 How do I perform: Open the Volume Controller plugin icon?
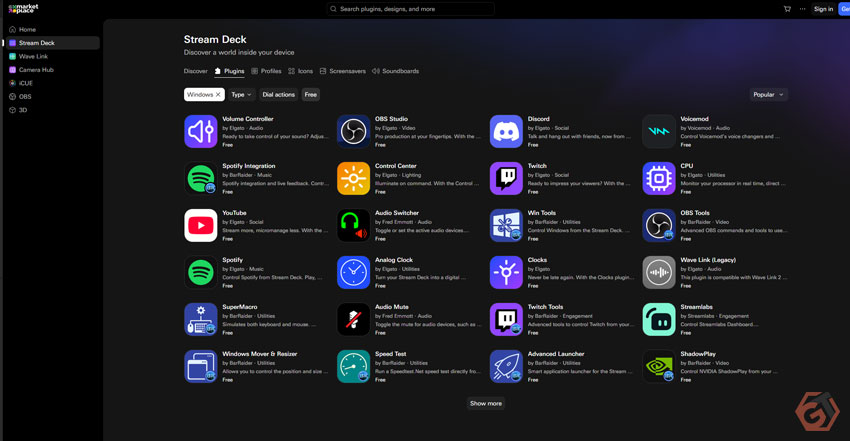(201, 131)
